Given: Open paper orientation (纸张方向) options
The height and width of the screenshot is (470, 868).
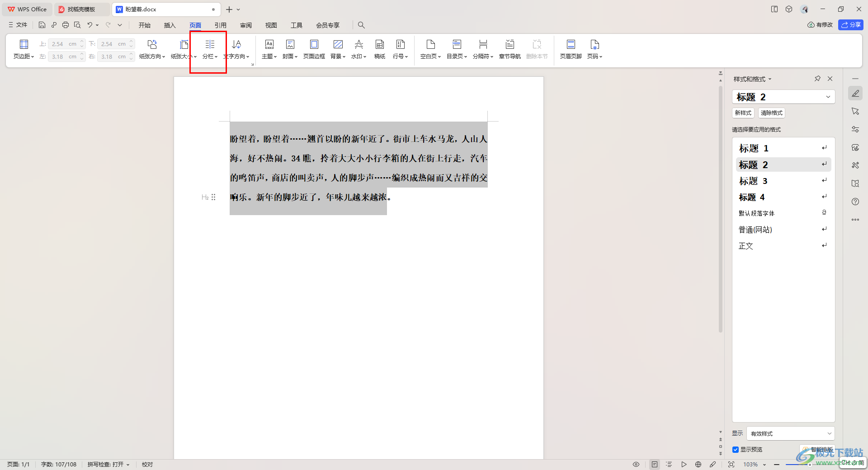Looking at the screenshot, I should point(152,49).
